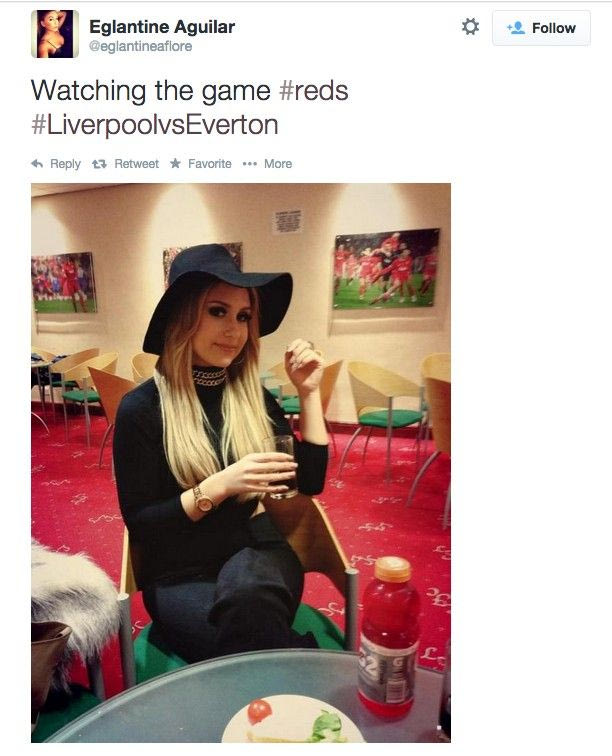Click the "Watching the game" tweet text
The width and height of the screenshot is (612, 756).
tap(150, 91)
